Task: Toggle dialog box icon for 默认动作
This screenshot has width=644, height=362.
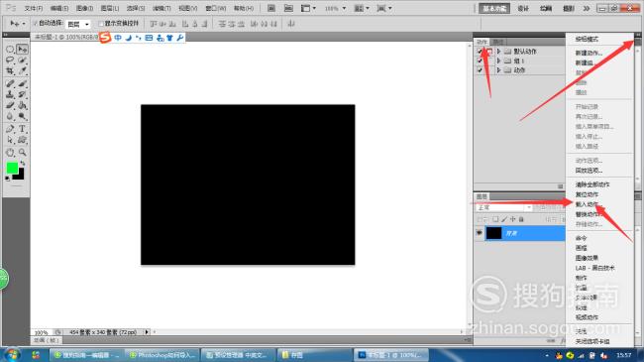Action: point(489,51)
